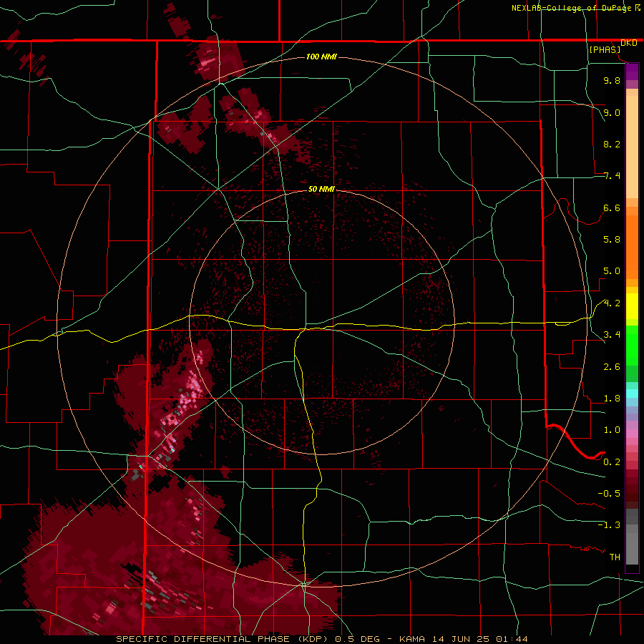Click the 100 NMI range ring label
The height and width of the screenshot is (644, 644).
pos(321,57)
